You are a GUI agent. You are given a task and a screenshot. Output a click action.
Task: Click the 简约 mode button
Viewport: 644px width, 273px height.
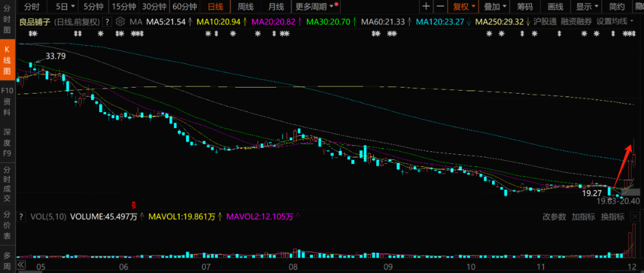click(x=617, y=6)
